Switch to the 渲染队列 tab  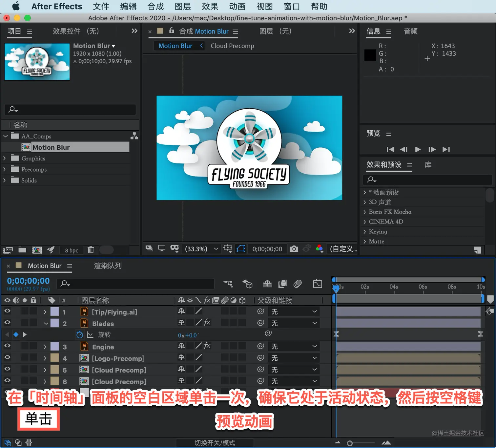pyautogui.click(x=108, y=266)
